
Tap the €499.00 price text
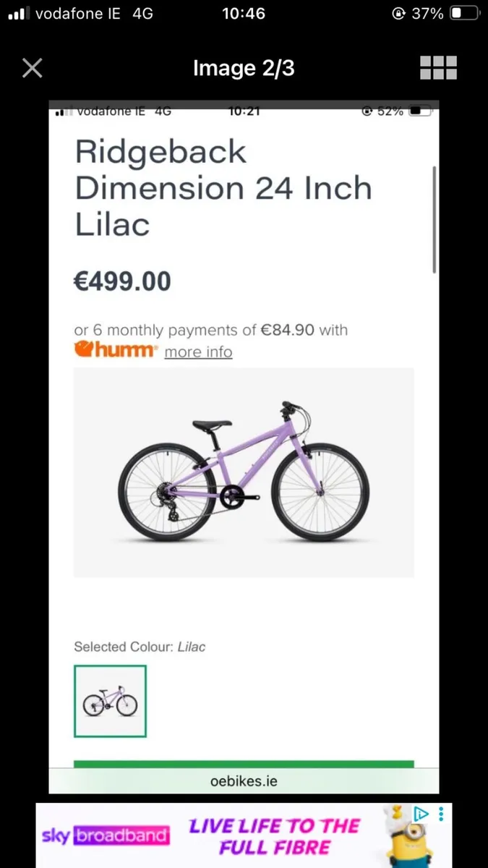click(122, 281)
